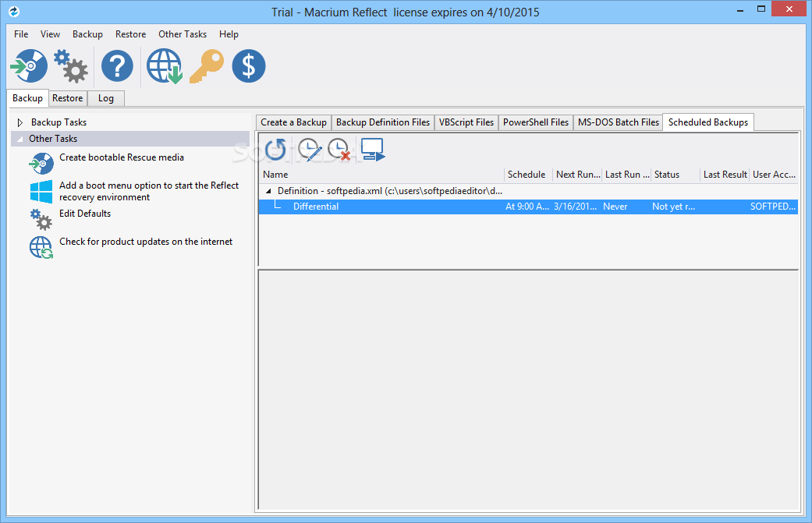Sort by the Last Result column header

click(x=725, y=175)
